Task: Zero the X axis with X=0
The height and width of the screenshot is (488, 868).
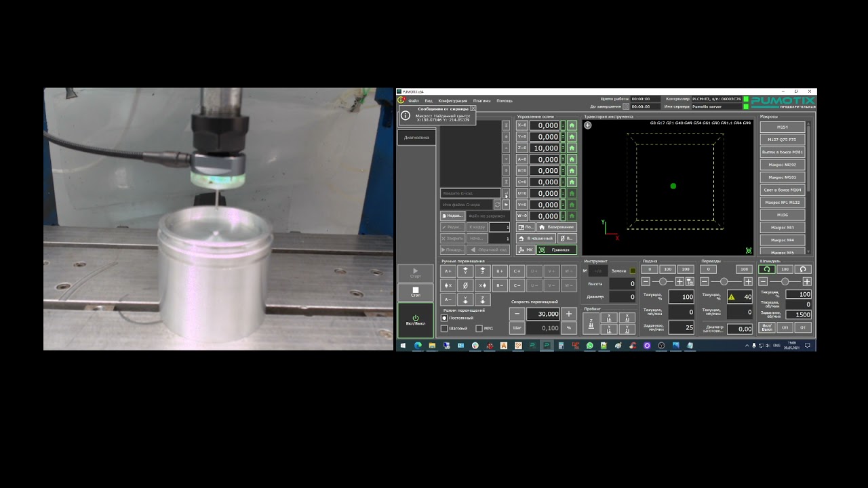Action: (522, 125)
